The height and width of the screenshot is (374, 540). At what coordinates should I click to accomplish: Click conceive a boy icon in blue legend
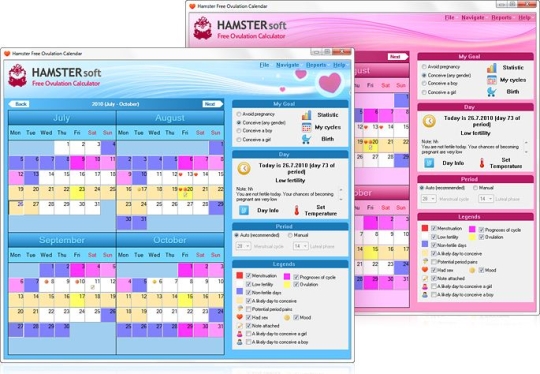[240, 342]
